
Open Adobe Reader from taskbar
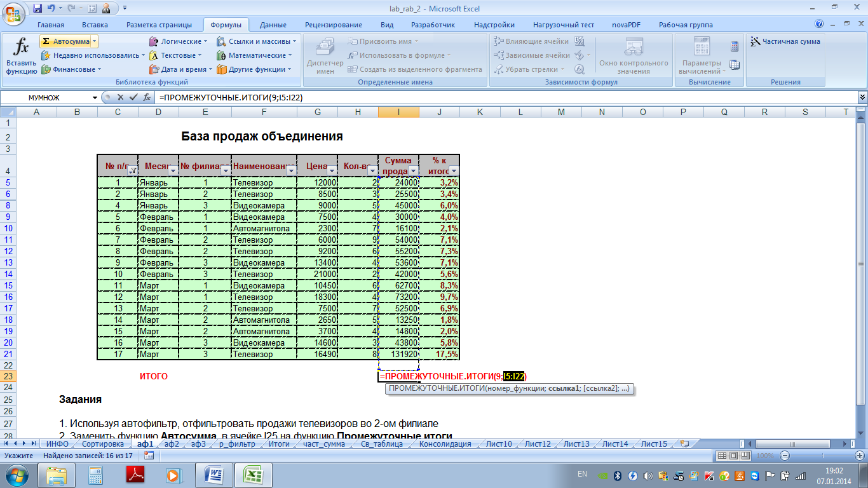[x=135, y=475]
